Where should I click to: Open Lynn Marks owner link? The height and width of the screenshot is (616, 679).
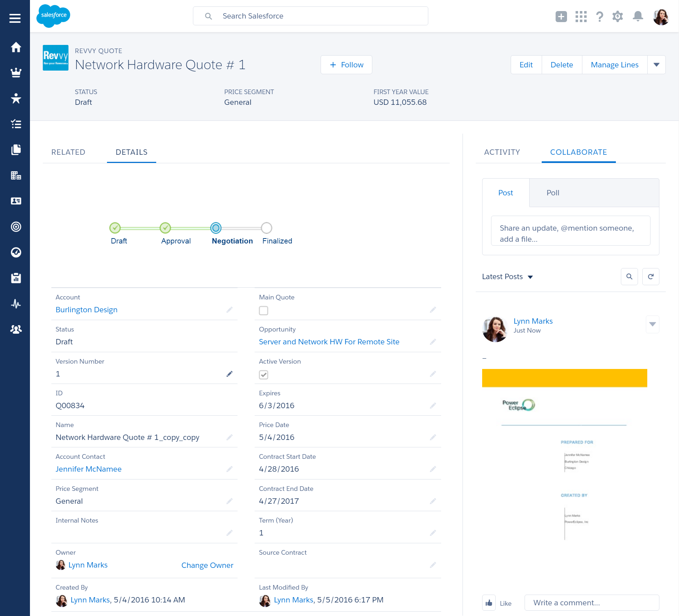pyautogui.click(x=88, y=565)
